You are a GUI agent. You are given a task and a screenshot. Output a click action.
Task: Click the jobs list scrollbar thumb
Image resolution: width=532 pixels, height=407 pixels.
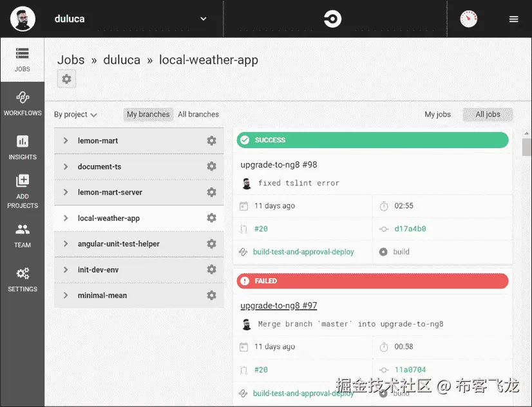[527, 147]
